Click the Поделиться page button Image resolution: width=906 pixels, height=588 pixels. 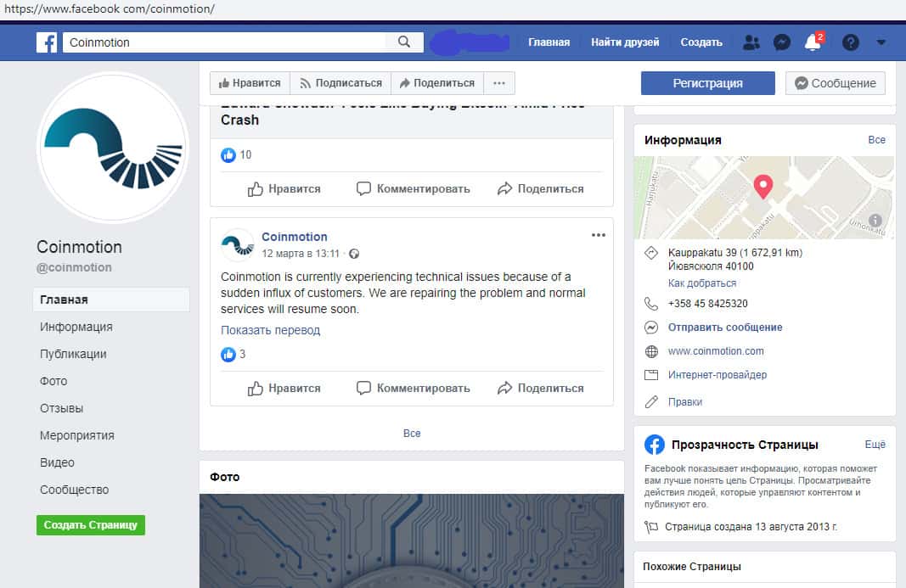tap(437, 83)
